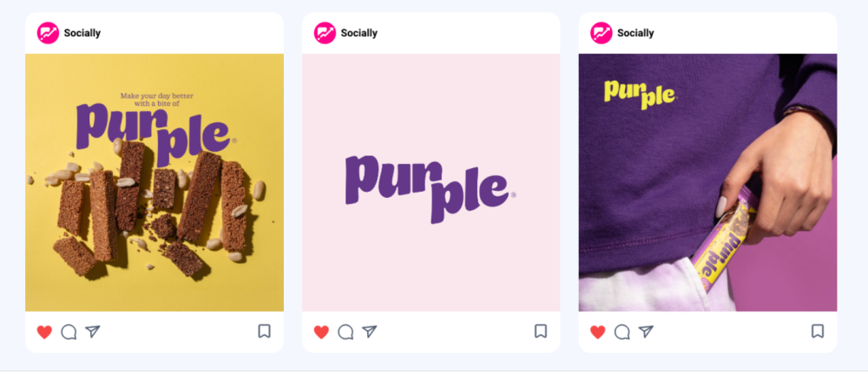The height and width of the screenshot is (372, 868).
Task: View the yellow snack bars image
Action: point(155,182)
